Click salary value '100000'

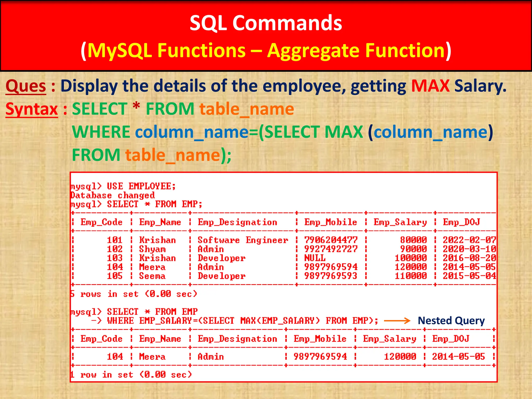pos(411,258)
